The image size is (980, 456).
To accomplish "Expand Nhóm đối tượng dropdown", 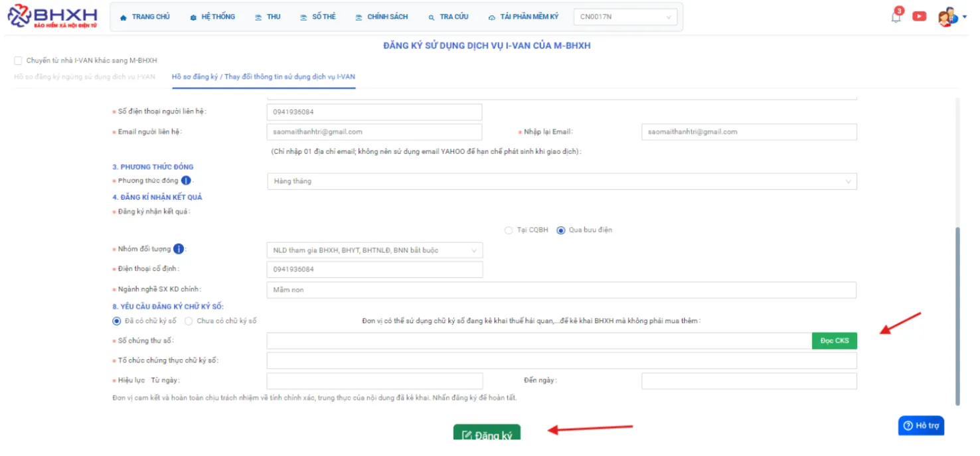I will coord(374,250).
